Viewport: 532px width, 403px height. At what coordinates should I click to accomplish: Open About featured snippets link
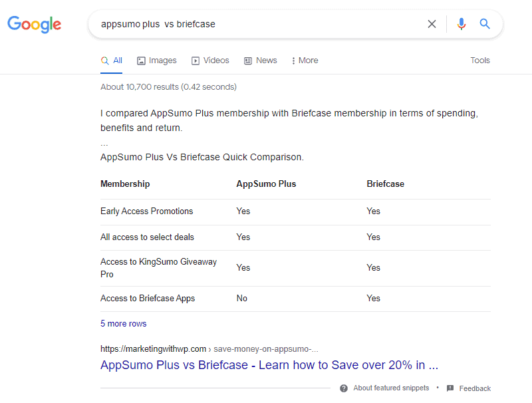391,388
